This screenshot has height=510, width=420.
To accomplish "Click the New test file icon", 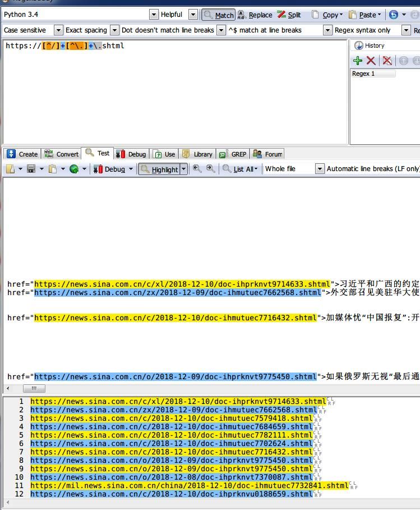I will (x=11, y=169).
